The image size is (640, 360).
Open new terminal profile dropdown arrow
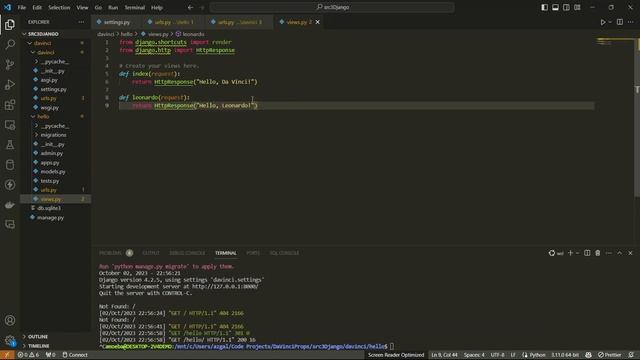click(x=577, y=253)
